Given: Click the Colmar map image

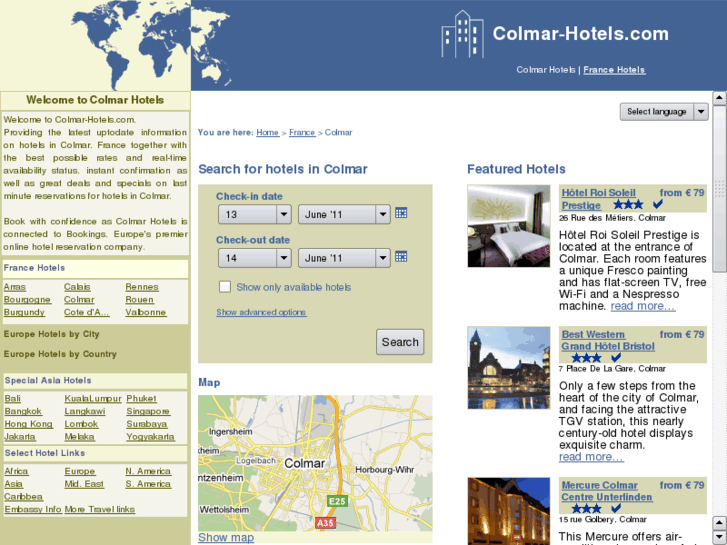Looking at the screenshot, I should tap(315, 463).
